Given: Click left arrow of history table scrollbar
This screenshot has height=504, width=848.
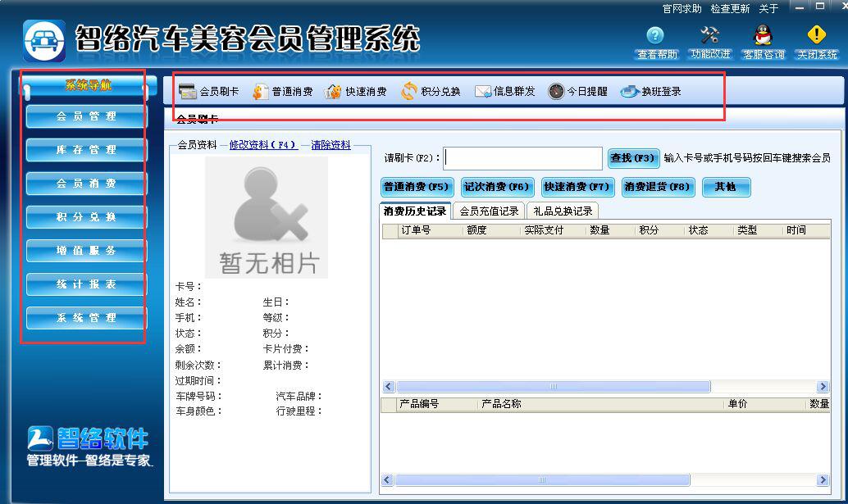Looking at the screenshot, I should pos(388,386).
